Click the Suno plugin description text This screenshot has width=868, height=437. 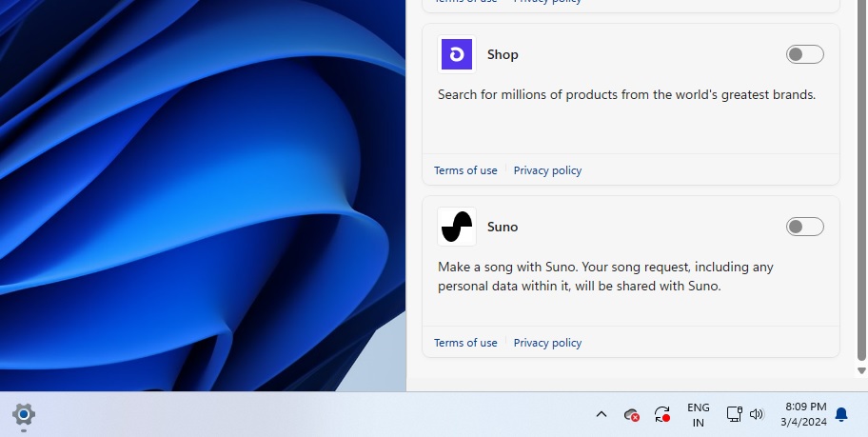605,276
